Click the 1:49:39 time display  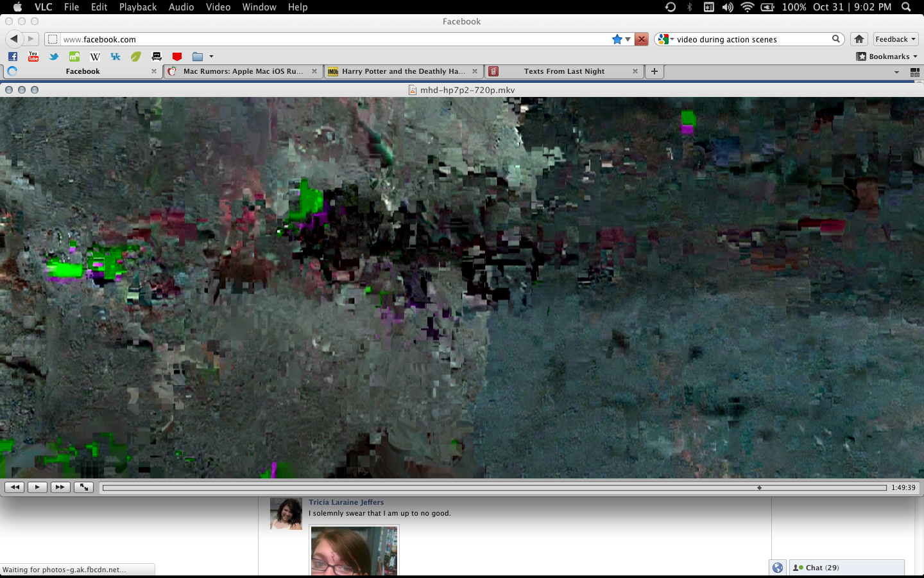(903, 487)
